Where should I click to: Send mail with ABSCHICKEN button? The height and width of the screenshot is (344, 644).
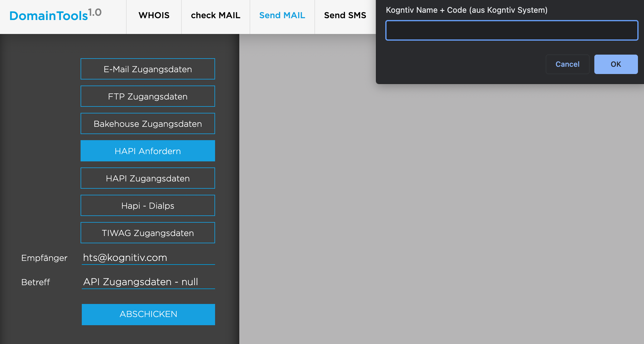point(148,314)
